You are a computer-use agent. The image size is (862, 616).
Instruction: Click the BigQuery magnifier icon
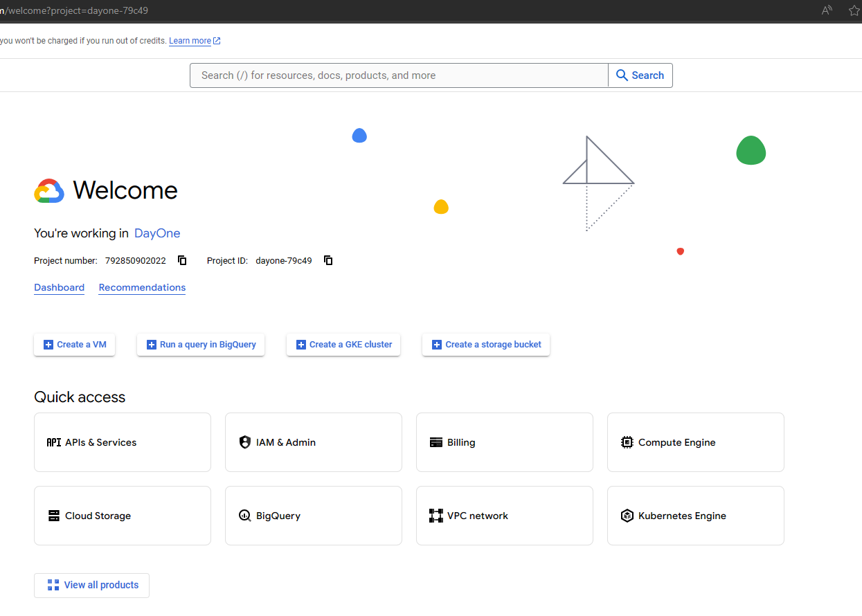(244, 516)
